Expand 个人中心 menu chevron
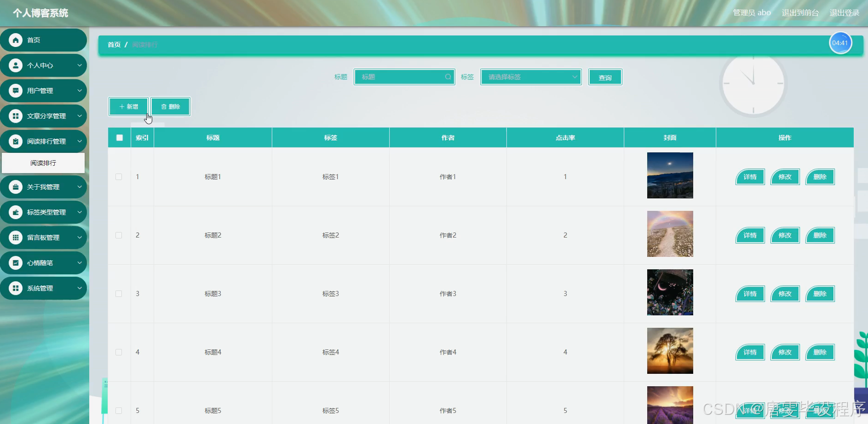 tap(79, 65)
